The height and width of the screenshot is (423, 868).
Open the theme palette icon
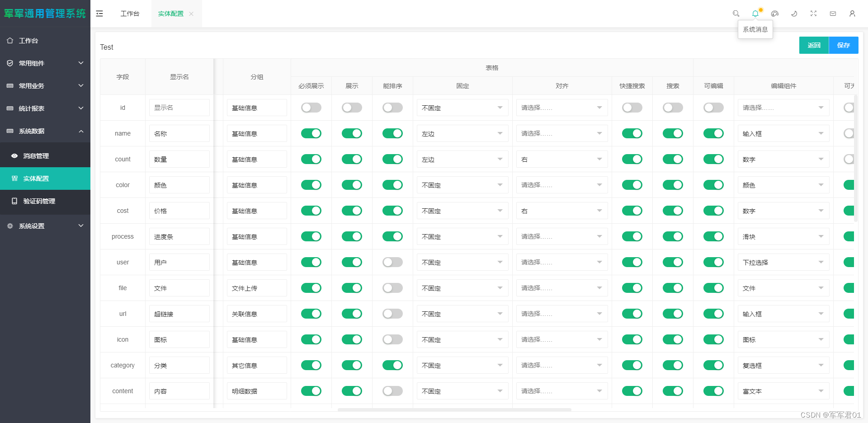(x=775, y=14)
